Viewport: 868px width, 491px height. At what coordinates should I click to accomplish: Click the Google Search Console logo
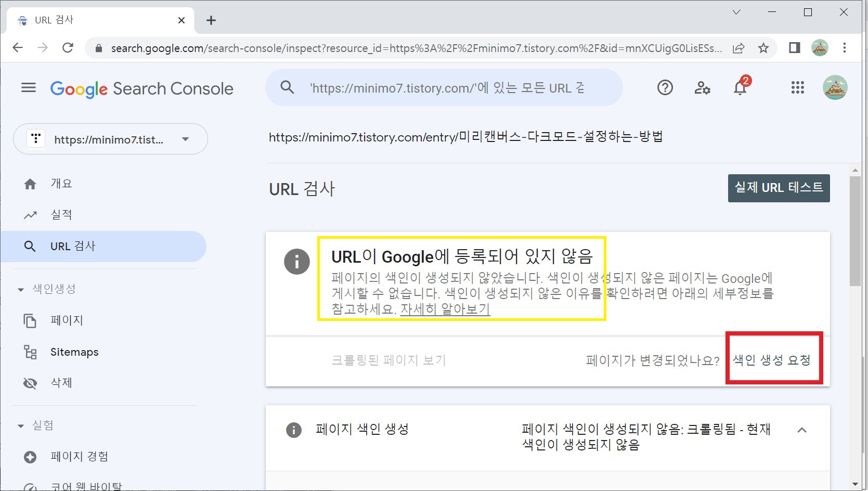coord(141,89)
